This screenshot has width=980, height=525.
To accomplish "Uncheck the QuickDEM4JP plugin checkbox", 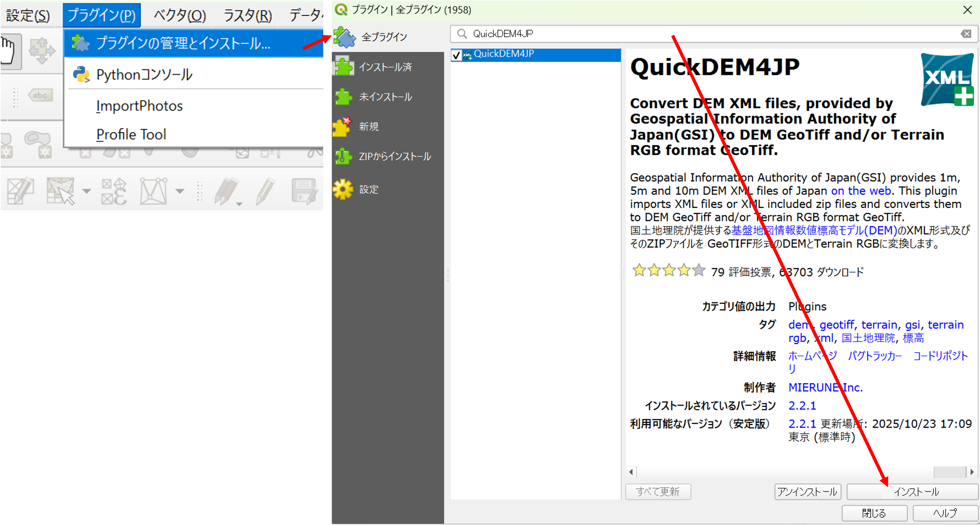I will click(456, 56).
